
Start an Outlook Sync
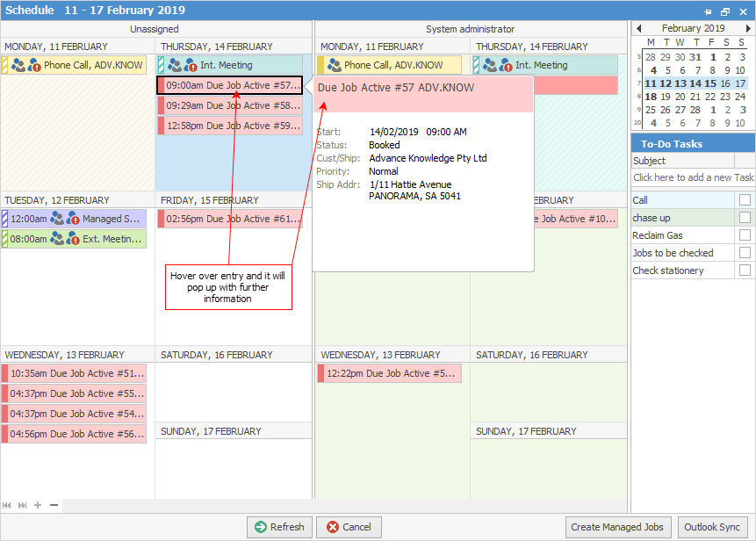pyautogui.click(x=711, y=527)
